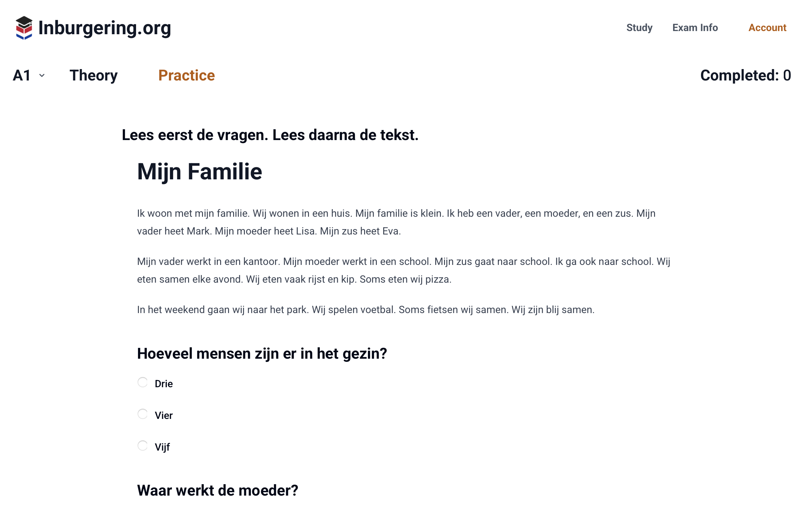Click the Completed: 0 counter
This screenshot has width=812, height=507.
click(x=745, y=75)
